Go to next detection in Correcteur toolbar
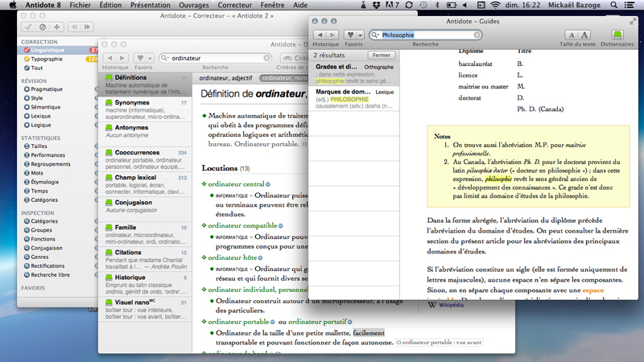Viewport: 644px width, 362px height. click(x=87, y=27)
